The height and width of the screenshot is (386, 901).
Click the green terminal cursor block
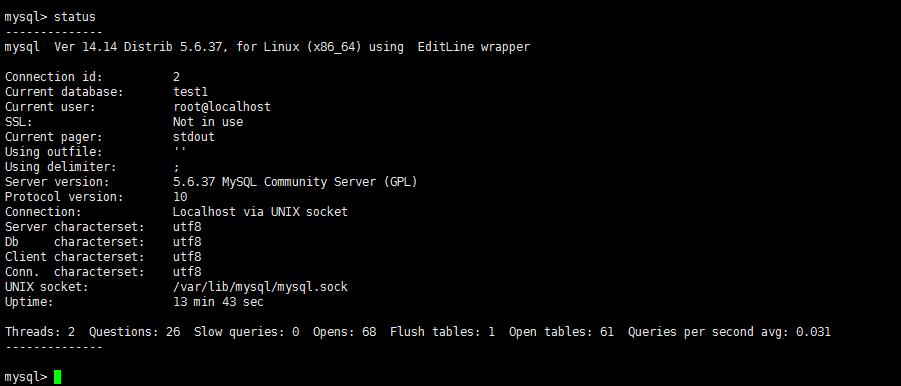(x=57, y=377)
